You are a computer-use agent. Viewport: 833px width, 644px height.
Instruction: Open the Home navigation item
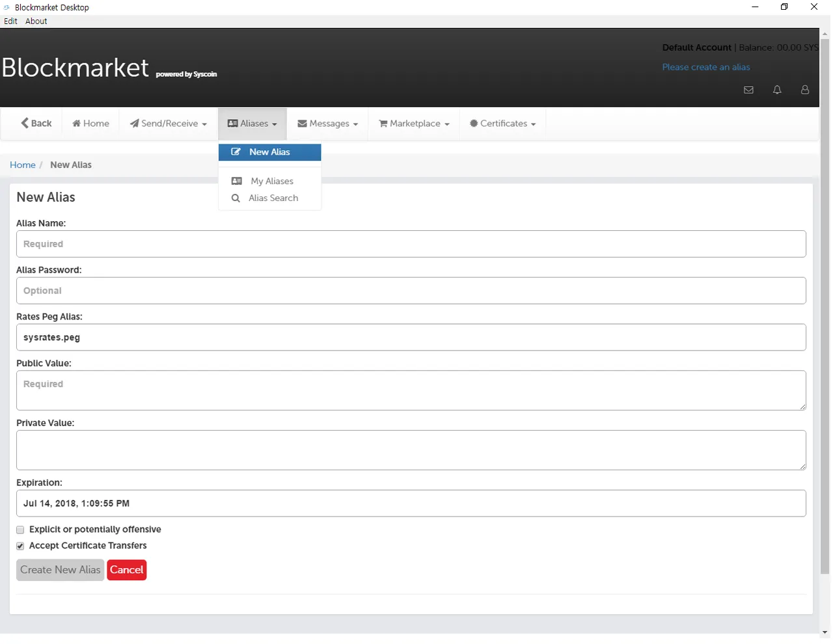pyautogui.click(x=90, y=124)
